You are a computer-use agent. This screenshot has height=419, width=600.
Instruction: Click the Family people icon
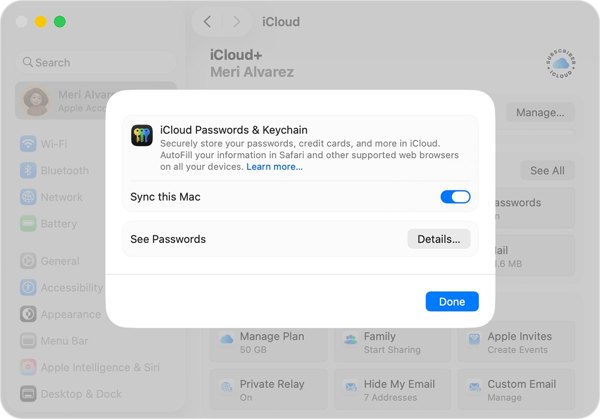[x=350, y=339]
